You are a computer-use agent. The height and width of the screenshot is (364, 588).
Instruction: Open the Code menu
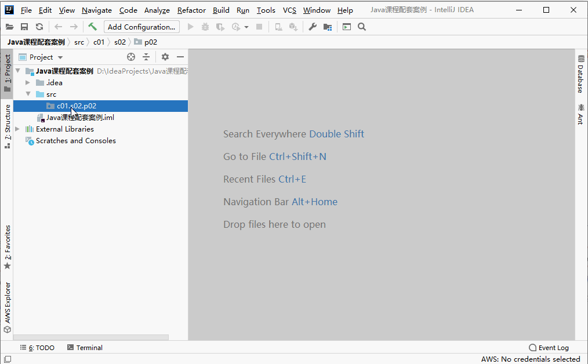(128, 10)
